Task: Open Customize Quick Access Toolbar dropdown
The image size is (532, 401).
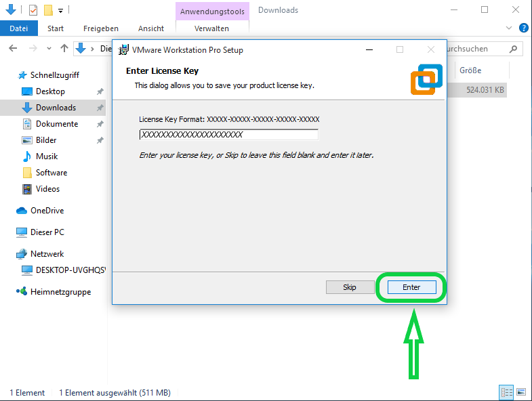Action: (60, 11)
